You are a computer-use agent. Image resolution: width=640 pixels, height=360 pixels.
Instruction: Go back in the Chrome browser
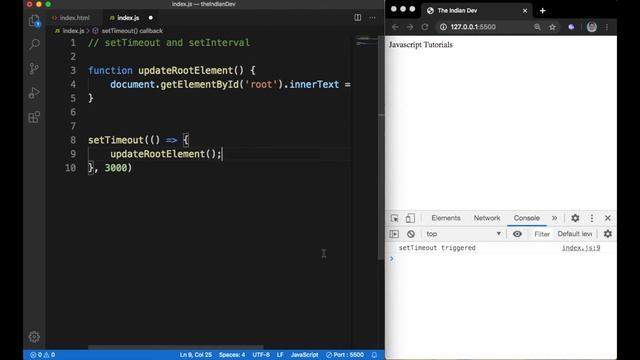(395, 27)
